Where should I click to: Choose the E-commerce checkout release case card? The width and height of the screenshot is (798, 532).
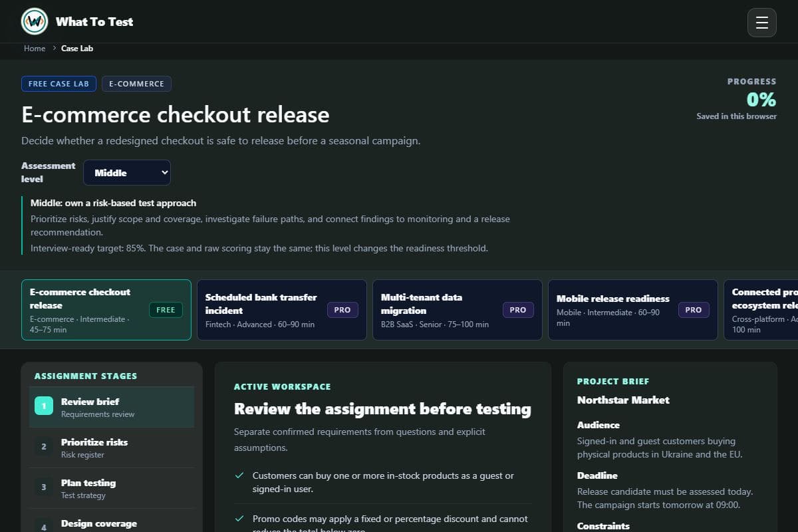106,310
